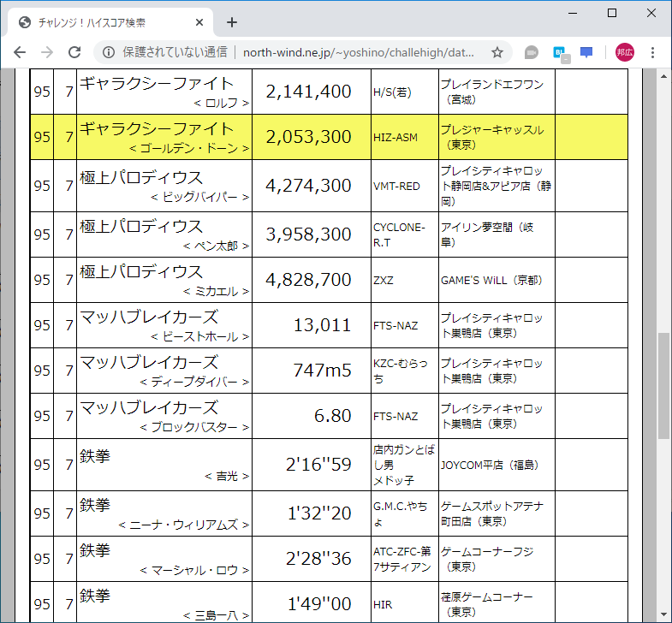Click character name < ニーナ・ウィリアムズ >
Image resolution: width=672 pixels, height=623 pixels.
click(183, 525)
